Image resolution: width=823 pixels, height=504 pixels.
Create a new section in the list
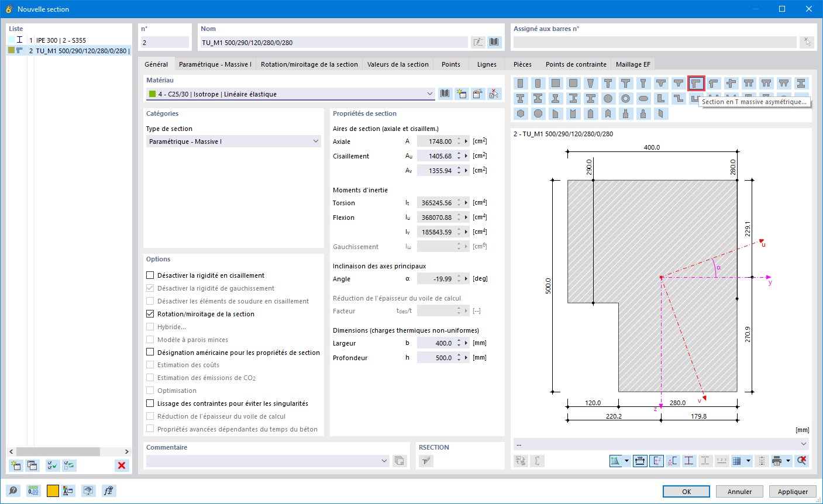coord(16,465)
